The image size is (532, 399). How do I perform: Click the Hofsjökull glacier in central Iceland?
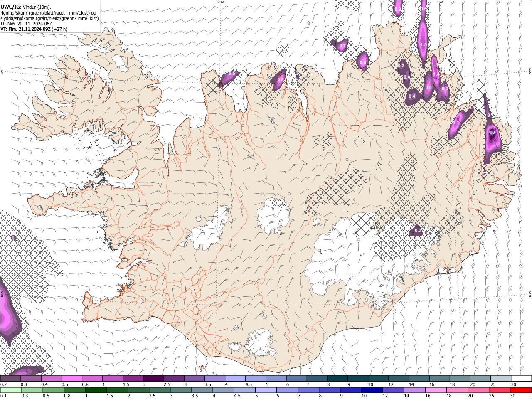point(273,215)
